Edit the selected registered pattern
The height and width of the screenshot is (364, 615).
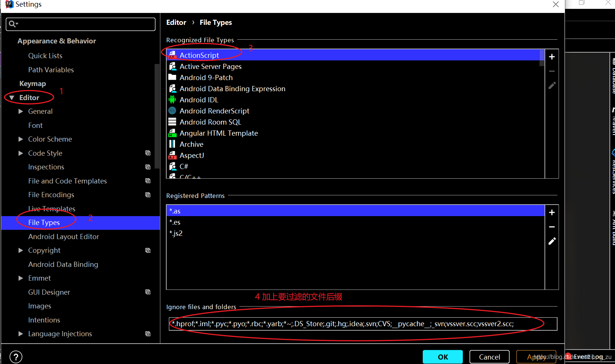click(x=552, y=241)
